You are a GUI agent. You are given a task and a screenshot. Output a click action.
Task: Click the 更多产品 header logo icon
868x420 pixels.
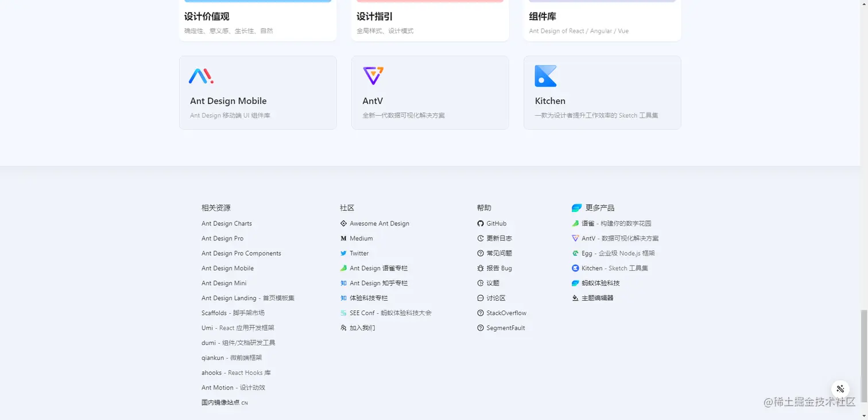pyautogui.click(x=577, y=208)
